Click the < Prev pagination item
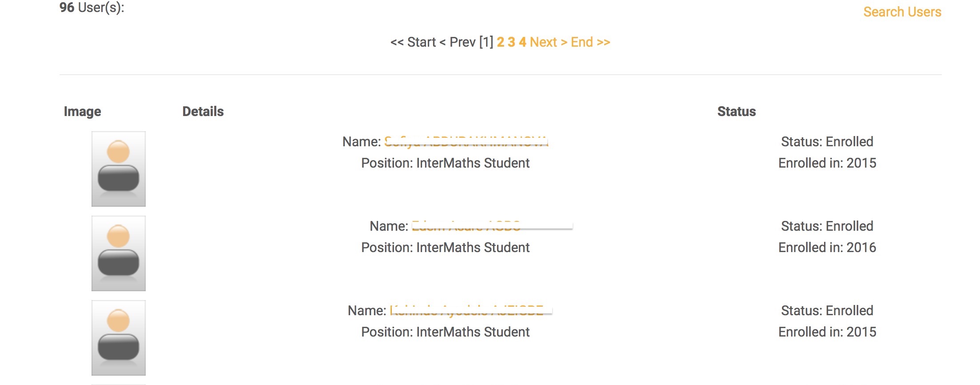This screenshot has height=385, width=980. 457,42
